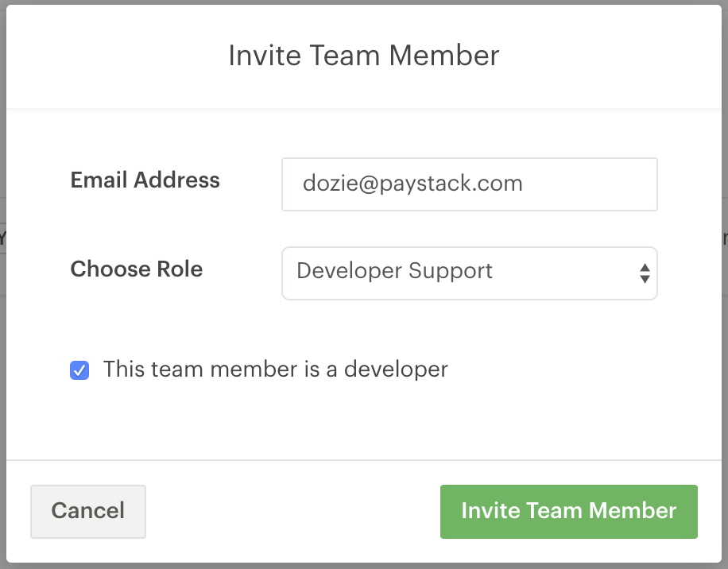Screen dimensions: 728x569
Task: Uncheck the developer checkbox
Action: [79, 370]
